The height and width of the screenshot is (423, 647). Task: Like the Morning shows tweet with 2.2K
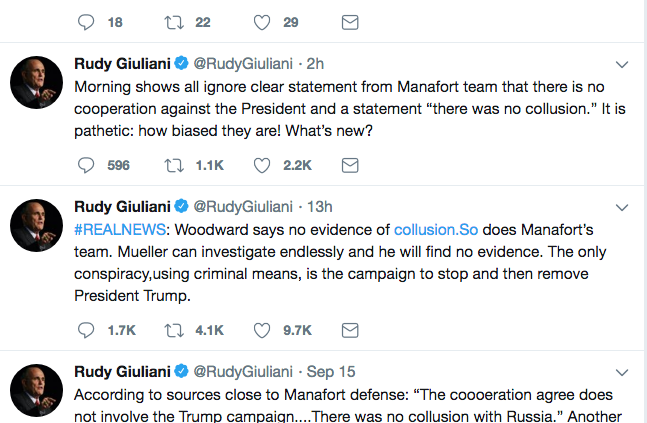pos(262,165)
